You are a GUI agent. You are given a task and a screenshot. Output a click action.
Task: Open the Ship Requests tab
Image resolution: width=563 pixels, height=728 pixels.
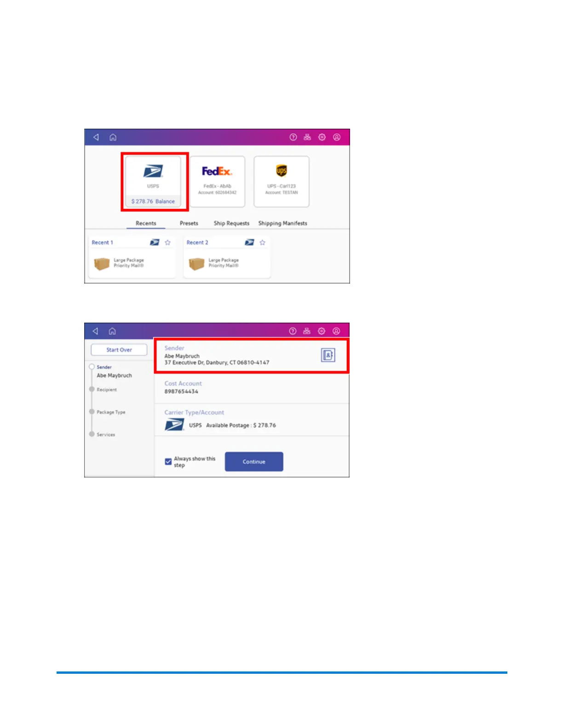click(x=231, y=223)
